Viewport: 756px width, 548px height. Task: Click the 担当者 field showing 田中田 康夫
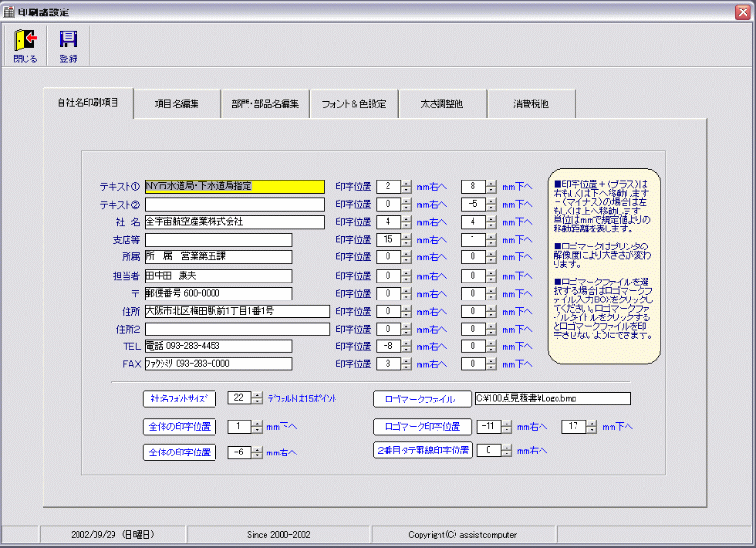(x=218, y=276)
